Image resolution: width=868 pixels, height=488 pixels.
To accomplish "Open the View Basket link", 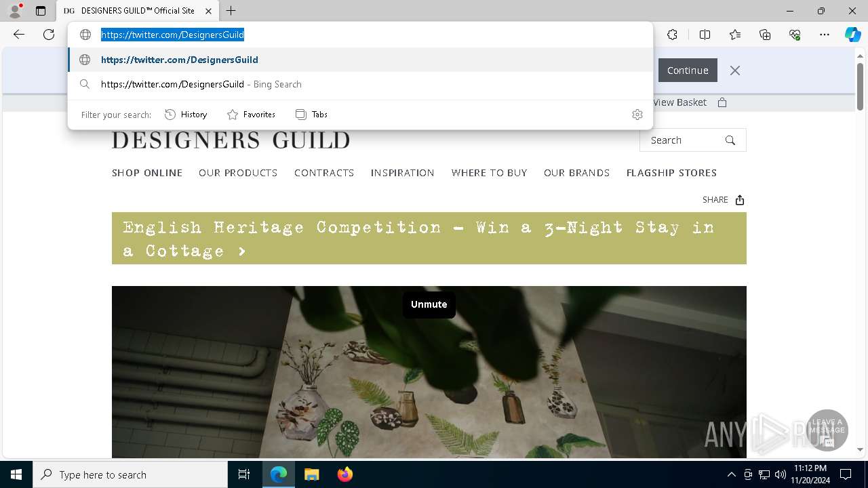I will 679,102.
